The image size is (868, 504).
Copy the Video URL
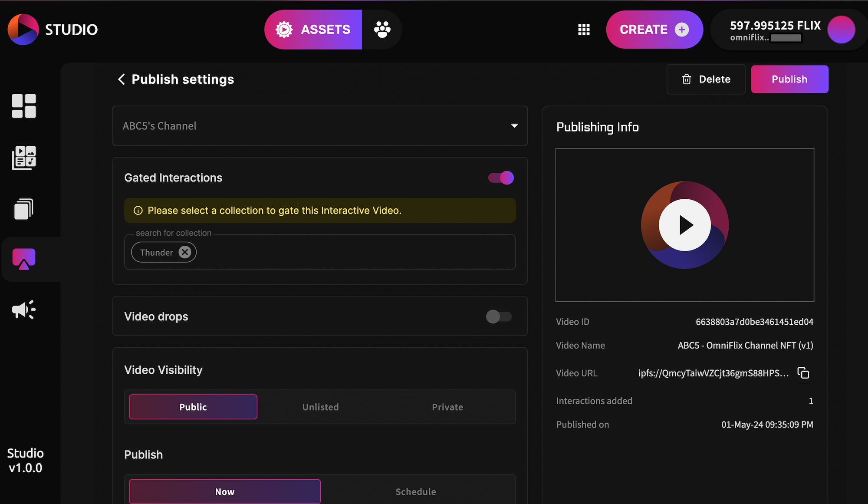(803, 373)
